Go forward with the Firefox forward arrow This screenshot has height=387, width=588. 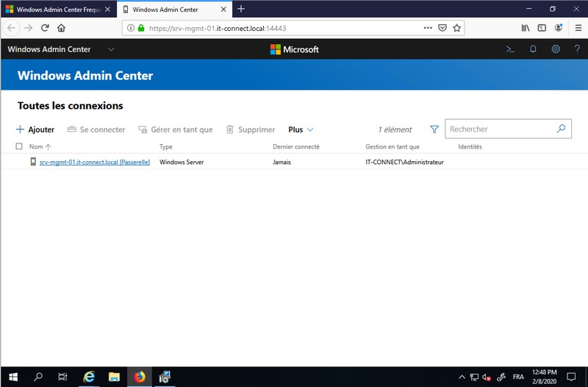pos(28,28)
